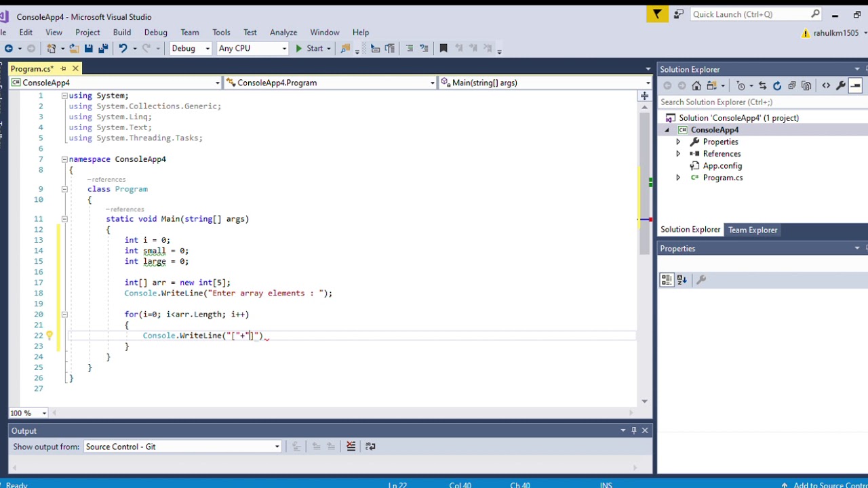This screenshot has height=488, width=868.
Task: Click the feedback icon beside Quick Launch
Action: [679, 14]
